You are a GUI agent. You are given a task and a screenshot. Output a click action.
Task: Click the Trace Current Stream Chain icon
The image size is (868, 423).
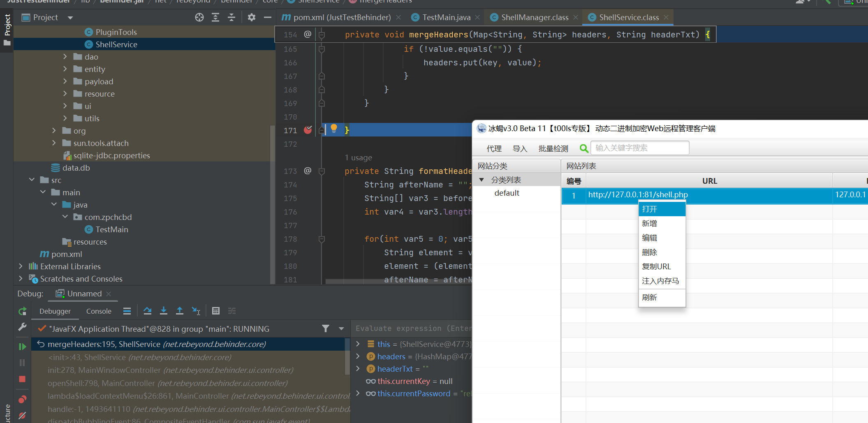click(232, 311)
